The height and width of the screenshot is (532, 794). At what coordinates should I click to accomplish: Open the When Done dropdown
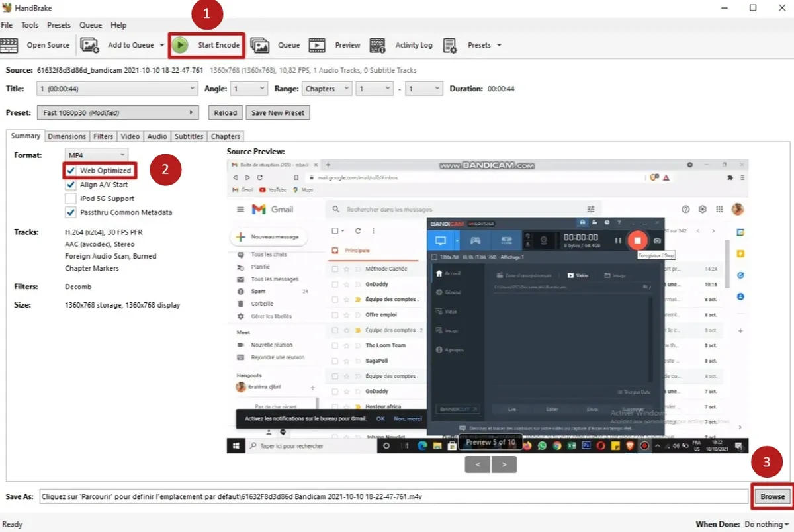(x=766, y=524)
